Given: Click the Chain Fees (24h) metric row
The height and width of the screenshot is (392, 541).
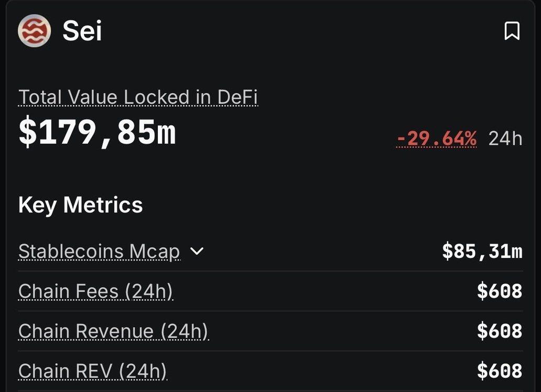Looking at the screenshot, I should [x=315, y=291].
